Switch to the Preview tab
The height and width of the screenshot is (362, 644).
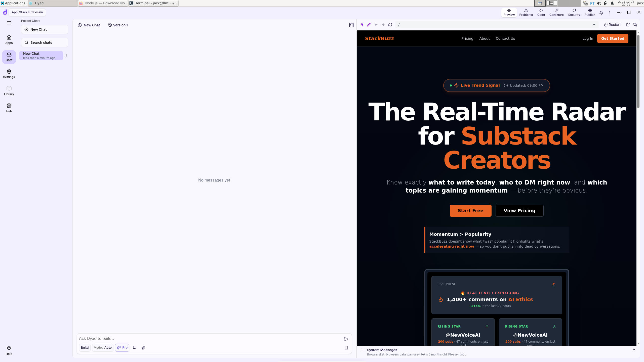509,13
